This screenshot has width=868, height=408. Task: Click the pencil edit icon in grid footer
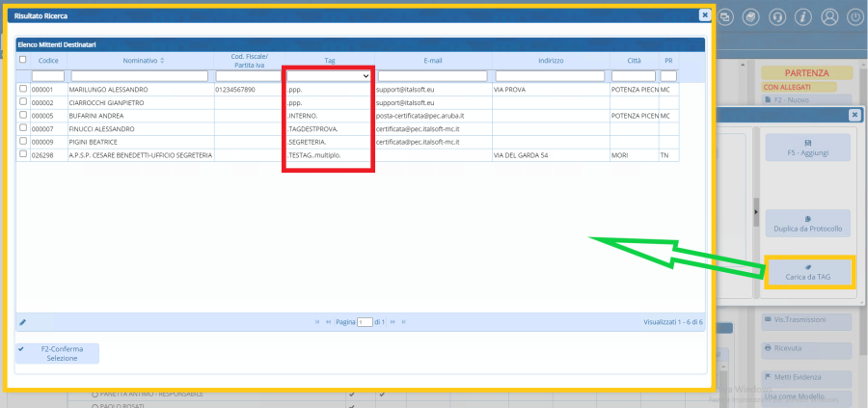click(x=23, y=321)
